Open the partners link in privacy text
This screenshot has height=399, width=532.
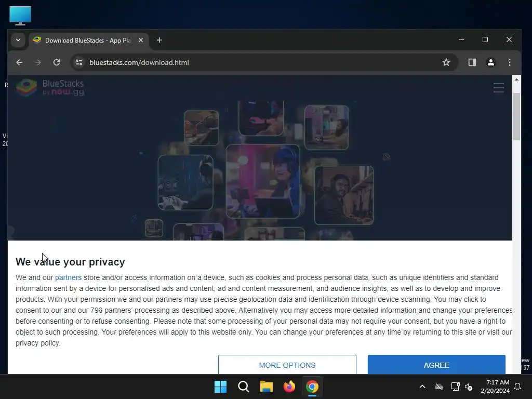68,277
